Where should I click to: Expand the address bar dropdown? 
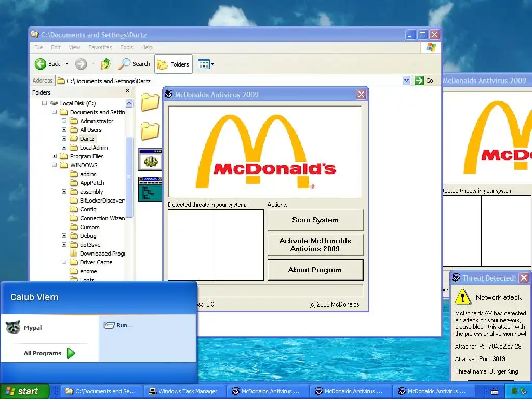[406, 81]
